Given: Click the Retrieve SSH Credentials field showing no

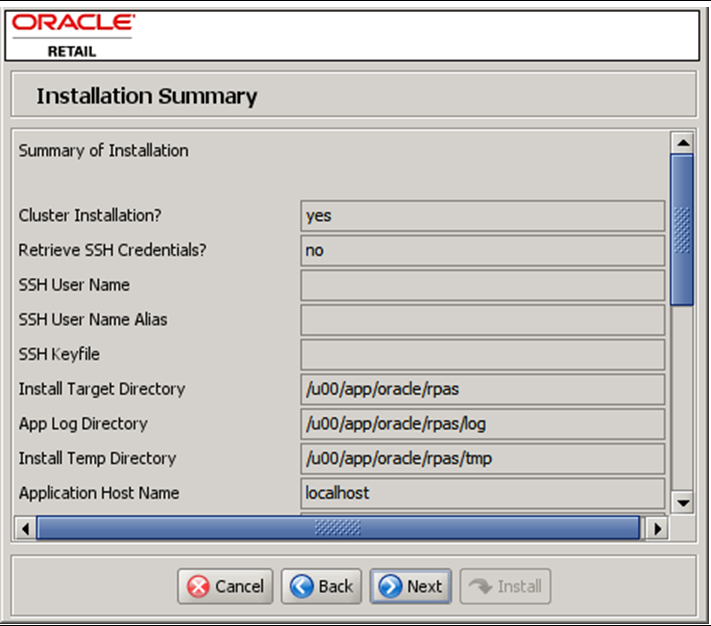Looking at the screenshot, I should click(482, 251).
